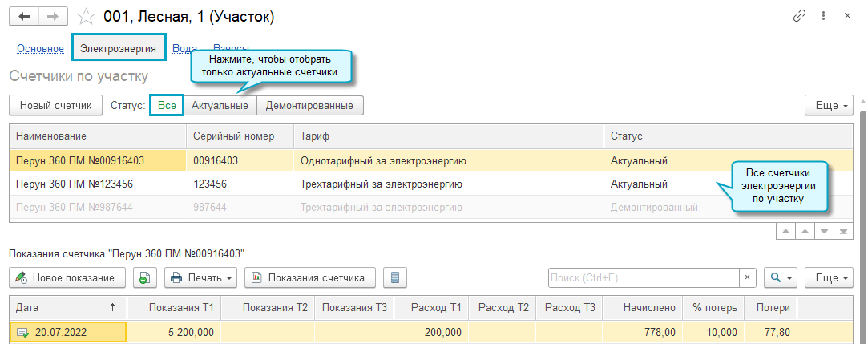This screenshot has height=344, width=868.
Task: Click the copy reading icon with plus
Action: tap(144, 277)
